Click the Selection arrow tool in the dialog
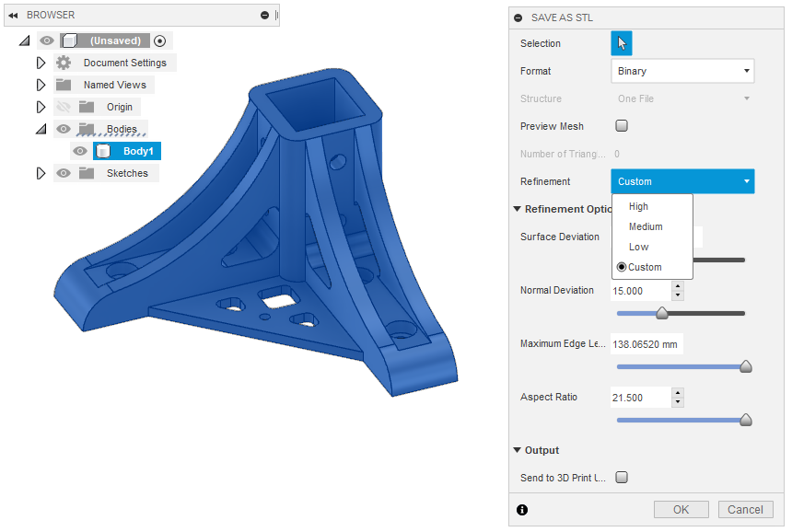 tap(623, 43)
